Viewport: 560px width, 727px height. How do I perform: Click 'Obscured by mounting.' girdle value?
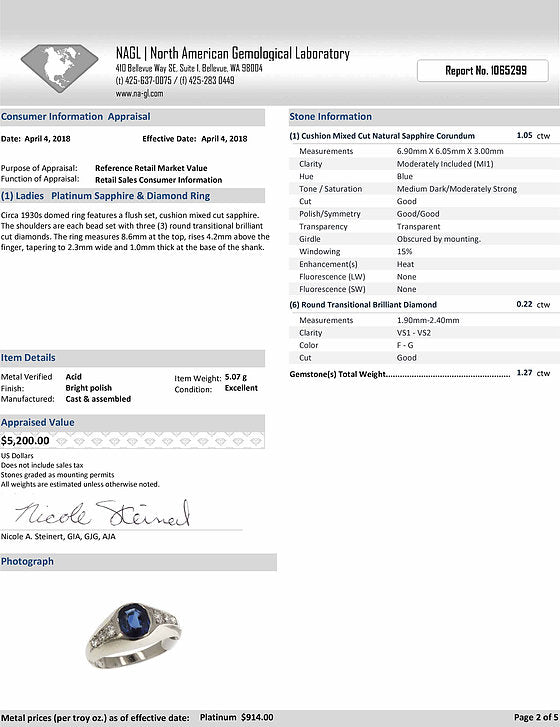(x=439, y=239)
